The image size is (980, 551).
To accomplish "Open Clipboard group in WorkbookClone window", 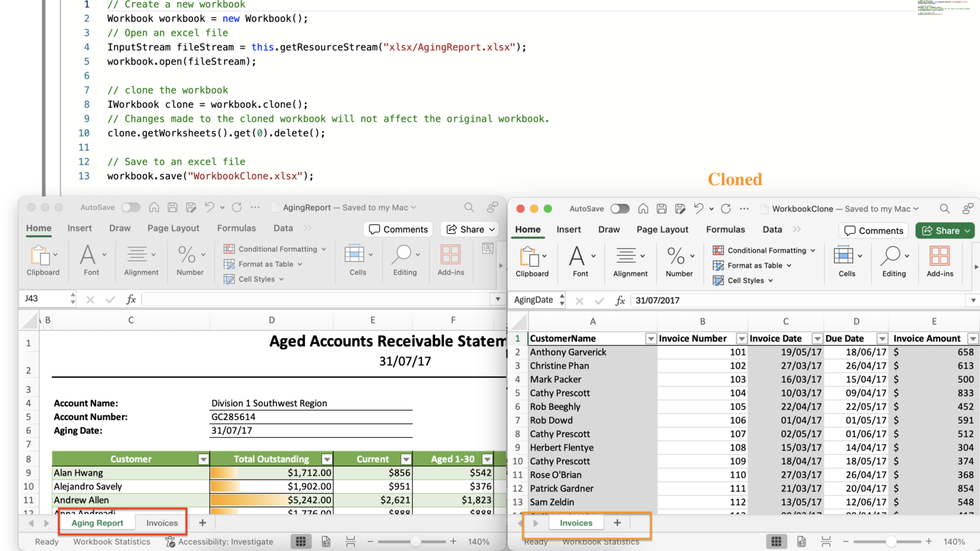I will point(532,263).
